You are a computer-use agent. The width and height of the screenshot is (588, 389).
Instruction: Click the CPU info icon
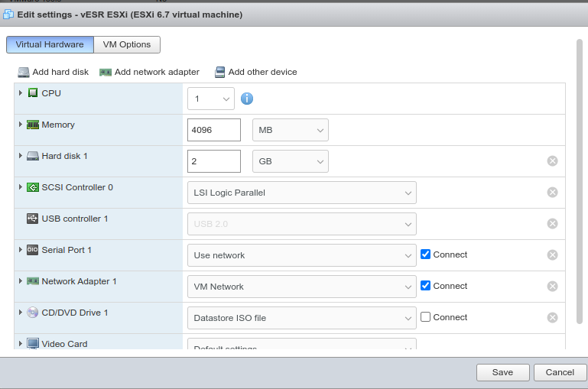tap(247, 99)
